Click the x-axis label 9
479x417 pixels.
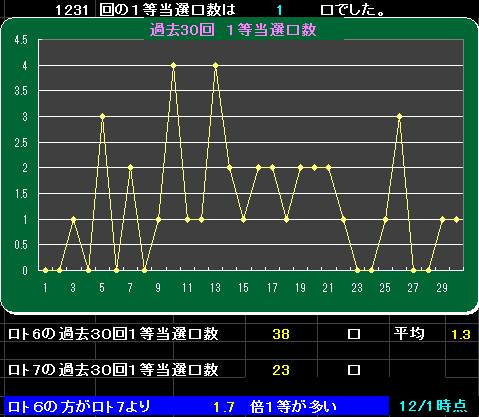point(158,287)
